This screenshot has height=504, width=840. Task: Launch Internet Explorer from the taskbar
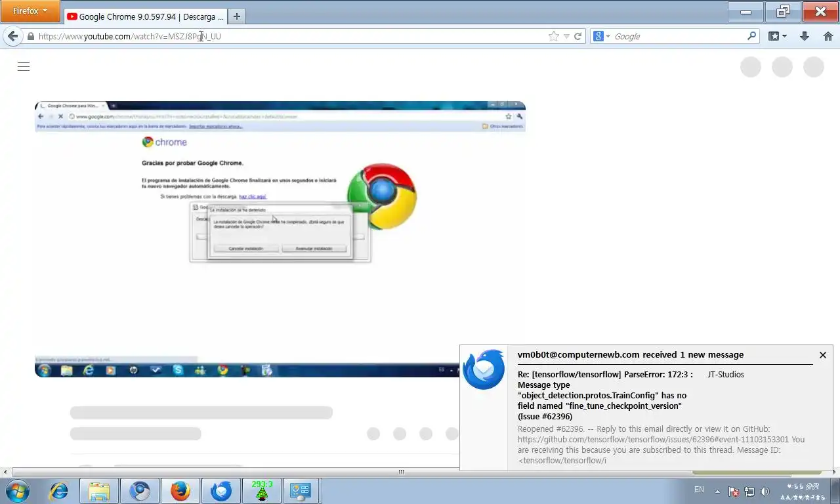tap(59, 491)
